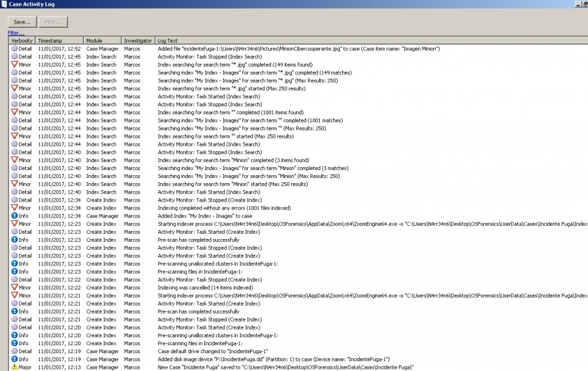588x371 pixels.
Task: Click the Info icon on the "Added disk image device" row
Action: click(x=14, y=359)
